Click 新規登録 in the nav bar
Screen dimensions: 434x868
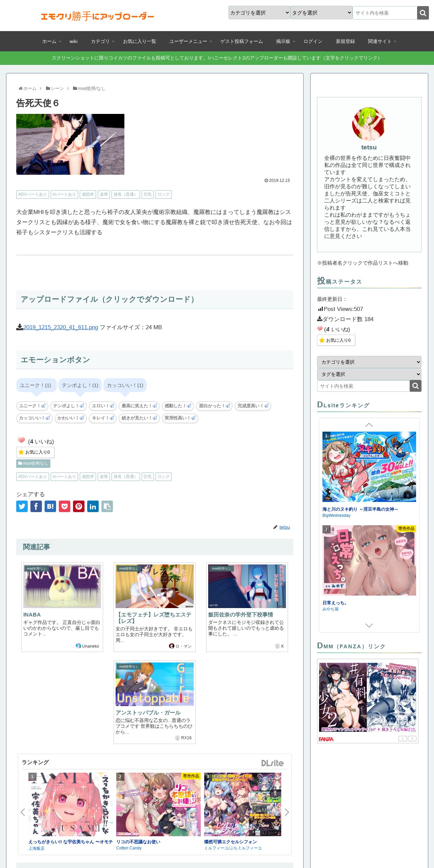pos(345,41)
